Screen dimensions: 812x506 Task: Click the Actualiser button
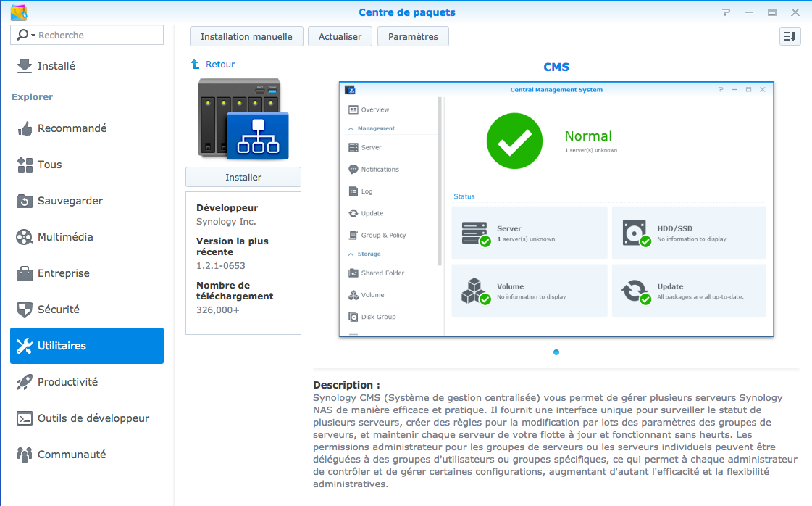(340, 36)
